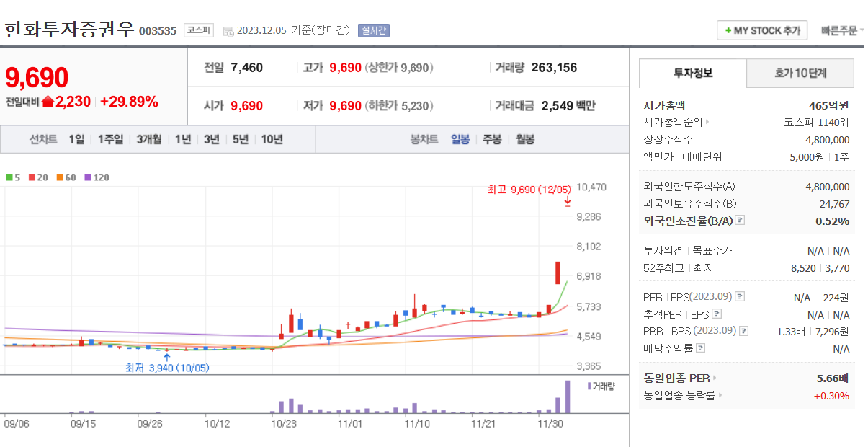Click the 최고 9,690 (12/05) chart label
The height and width of the screenshot is (447, 868).
(x=529, y=190)
